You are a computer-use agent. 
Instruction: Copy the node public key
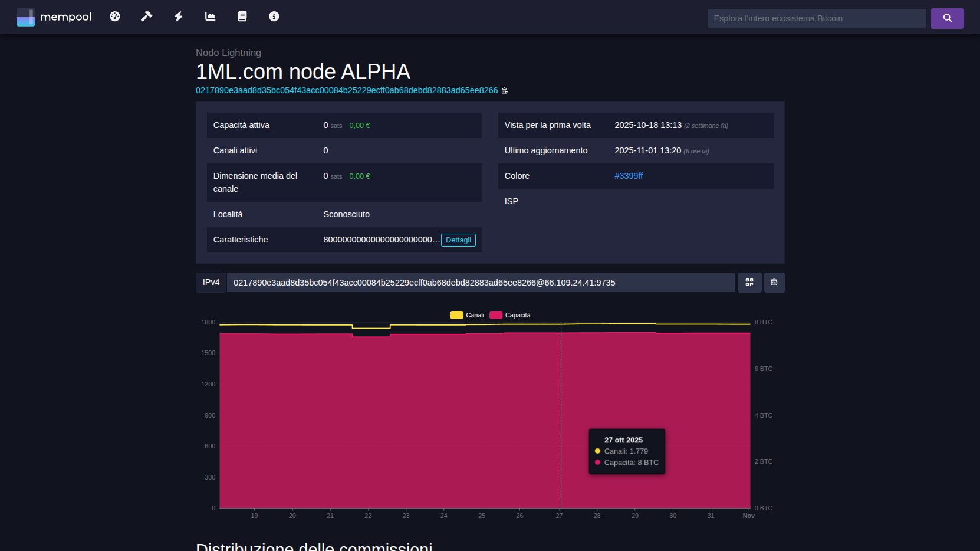click(505, 91)
